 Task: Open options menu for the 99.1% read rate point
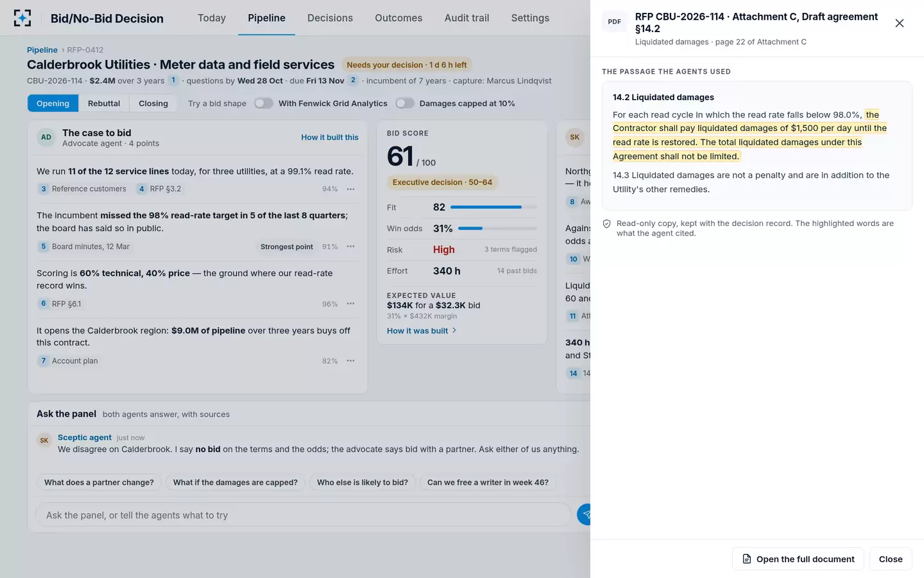(x=350, y=189)
